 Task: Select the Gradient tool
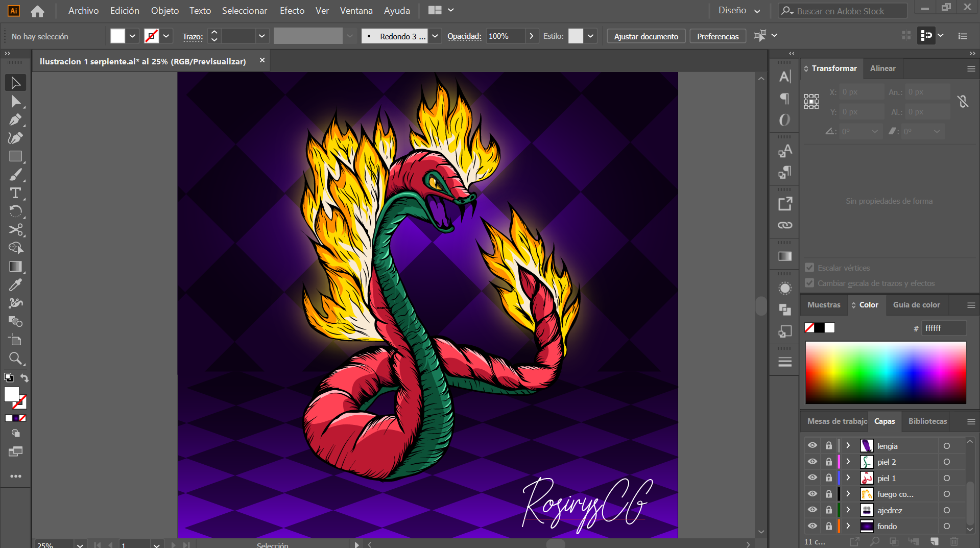[15, 267]
